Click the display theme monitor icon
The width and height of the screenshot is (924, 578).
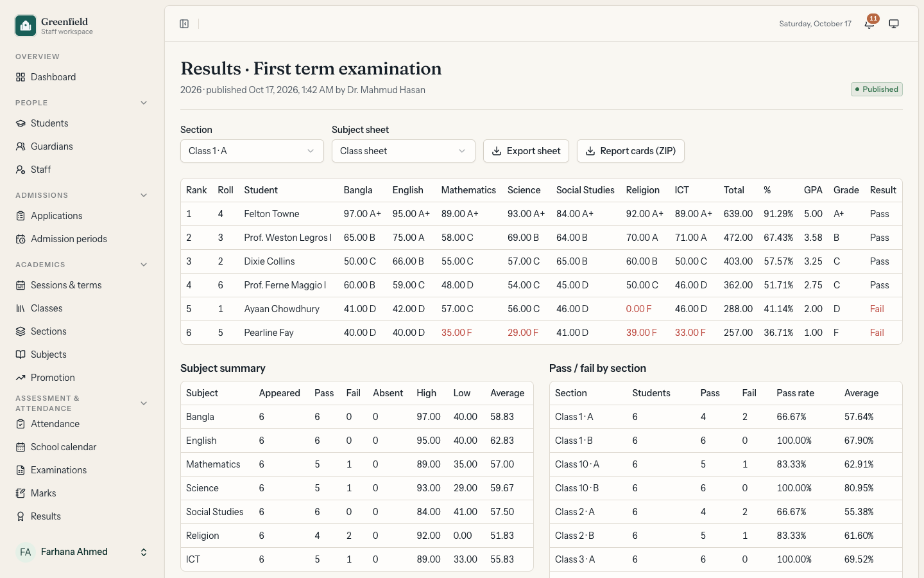(894, 24)
